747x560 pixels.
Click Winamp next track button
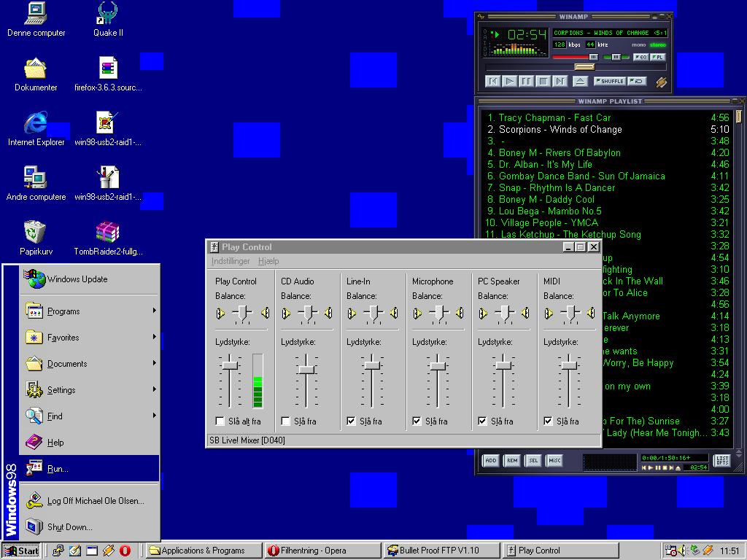pos(560,82)
